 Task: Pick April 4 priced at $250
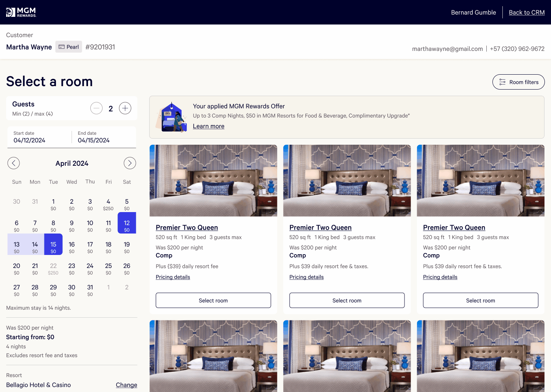[109, 204]
